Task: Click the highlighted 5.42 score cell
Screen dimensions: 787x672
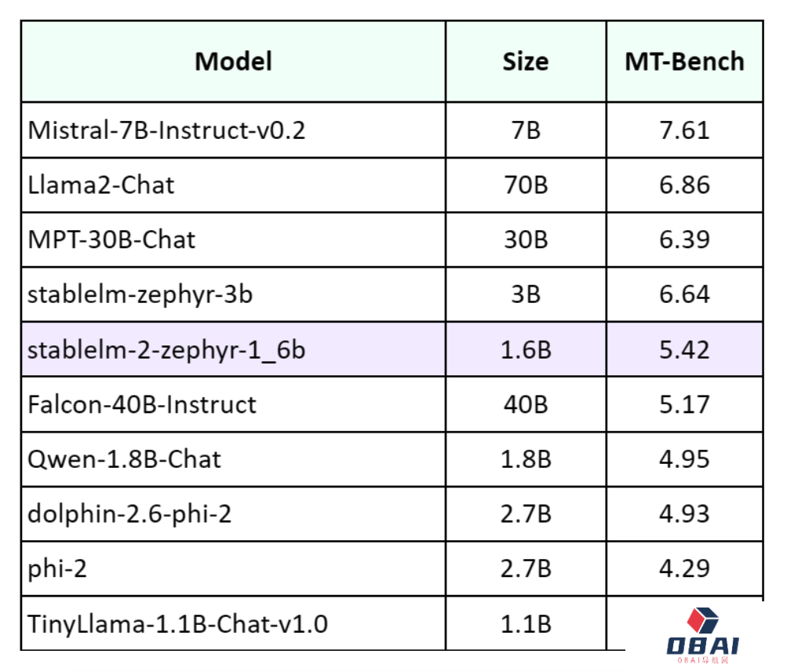Action: coord(684,349)
